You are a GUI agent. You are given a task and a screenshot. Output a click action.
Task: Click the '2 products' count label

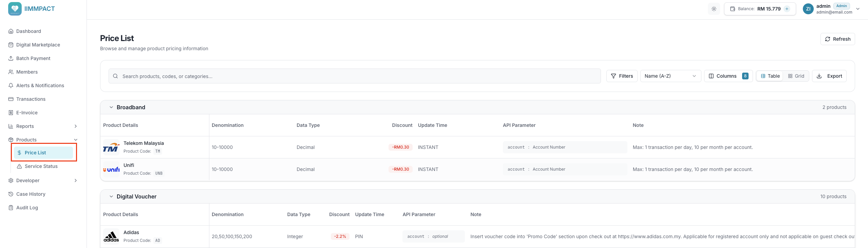point(834,107)
